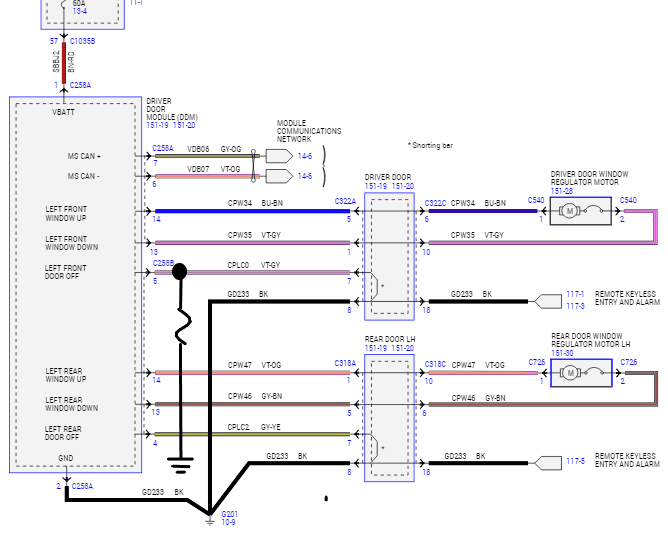Click the LEFT REAR WINDOW DOWN label
668x538 pixels.
tap(72, 404)
